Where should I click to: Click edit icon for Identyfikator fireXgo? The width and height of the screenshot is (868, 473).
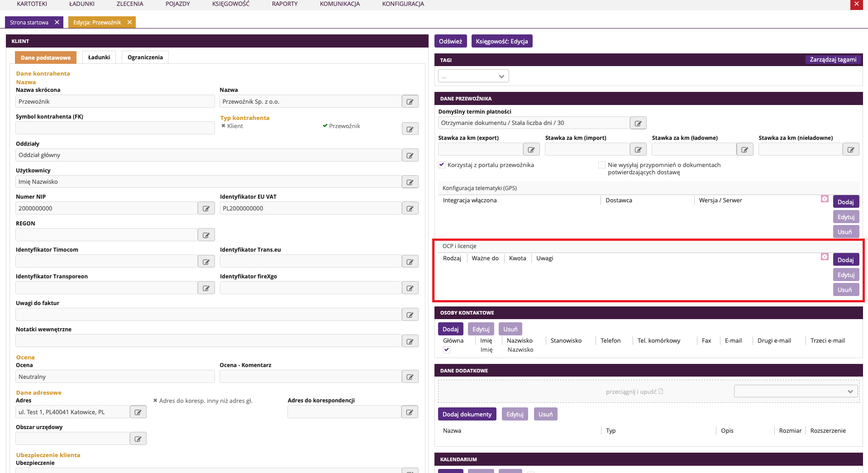click(410, 288)
